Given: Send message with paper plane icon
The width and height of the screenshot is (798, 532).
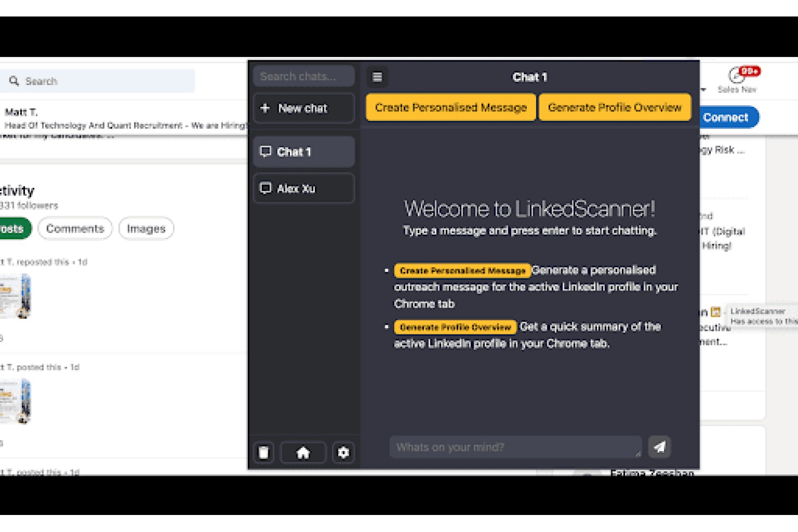Looking at the screenshot, I should [660, 447].
